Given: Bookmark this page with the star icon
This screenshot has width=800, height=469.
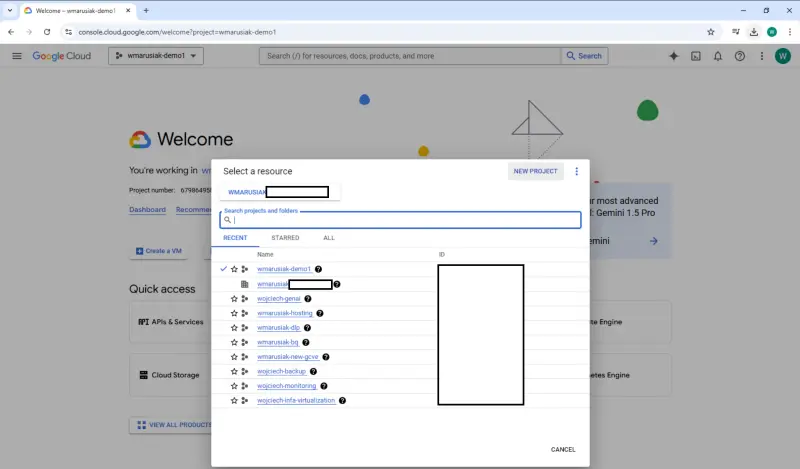Looking at the screenshot, I should tap(711, 32).
